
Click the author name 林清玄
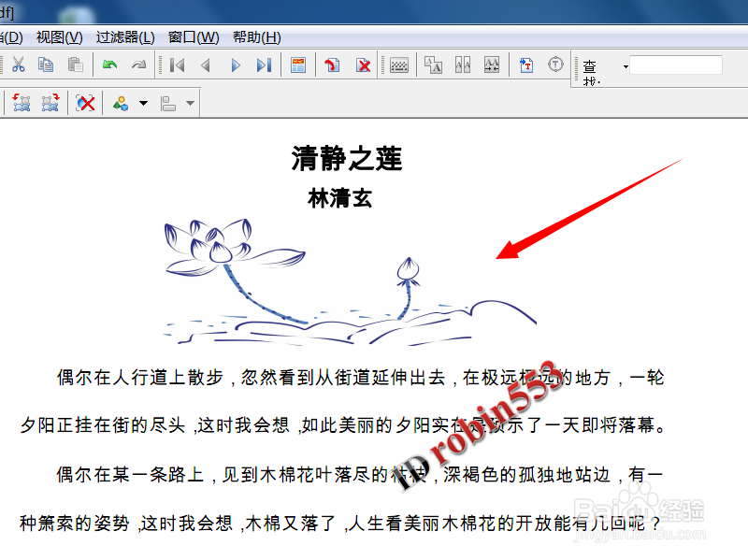tap(339, 198)
